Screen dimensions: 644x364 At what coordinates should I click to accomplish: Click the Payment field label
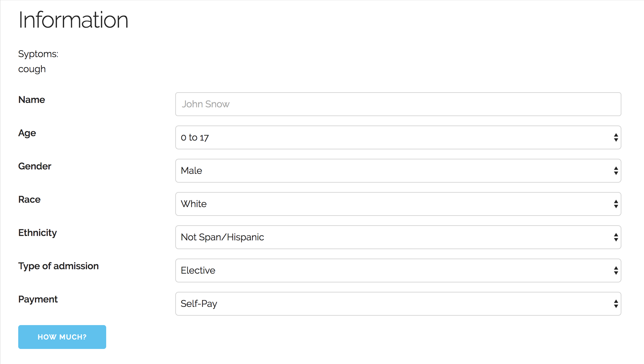coord(38,299)
